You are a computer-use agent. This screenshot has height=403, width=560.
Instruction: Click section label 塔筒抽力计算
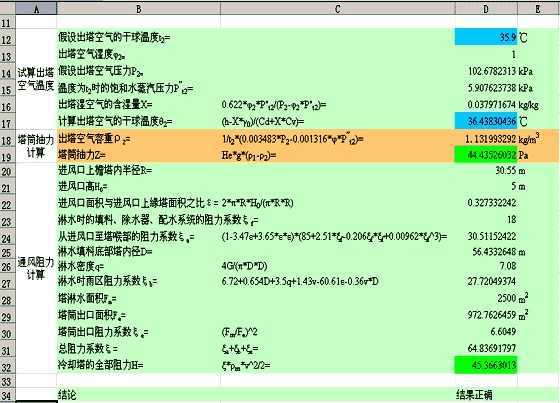click(36, 146)
